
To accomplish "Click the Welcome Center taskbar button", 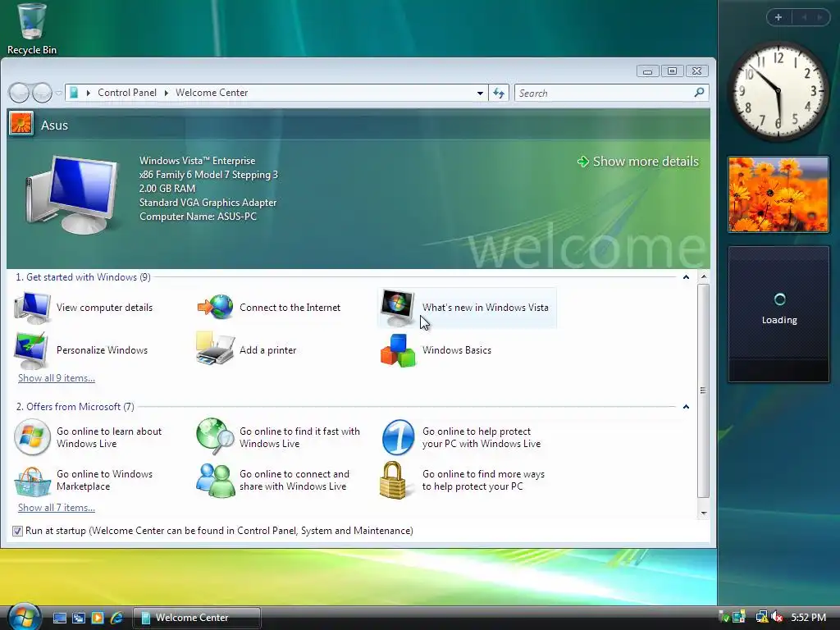I will pos(197,618).
